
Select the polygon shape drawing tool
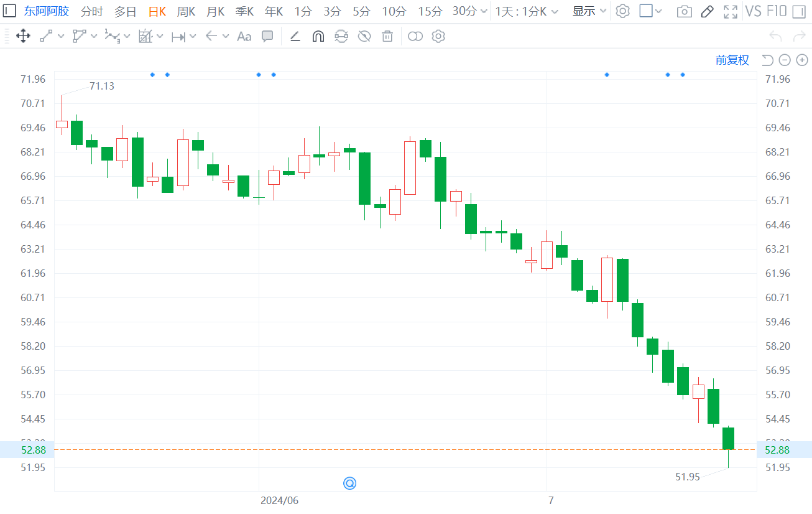pyautogui.click(x=79, y=36)
